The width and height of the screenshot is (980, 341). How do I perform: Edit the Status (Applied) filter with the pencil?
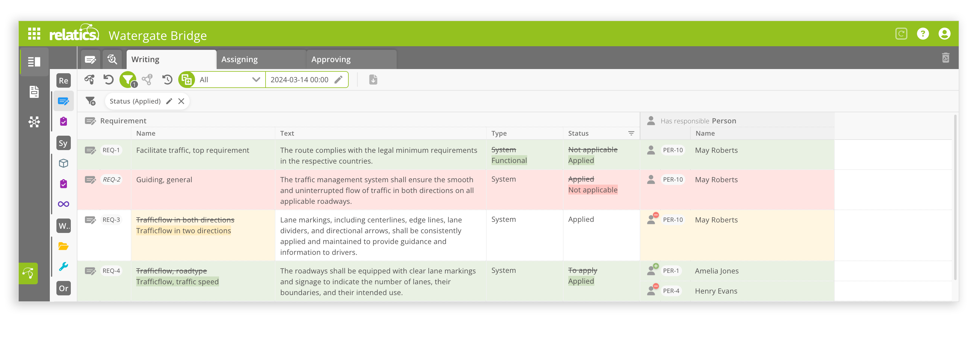pos(169,101)
